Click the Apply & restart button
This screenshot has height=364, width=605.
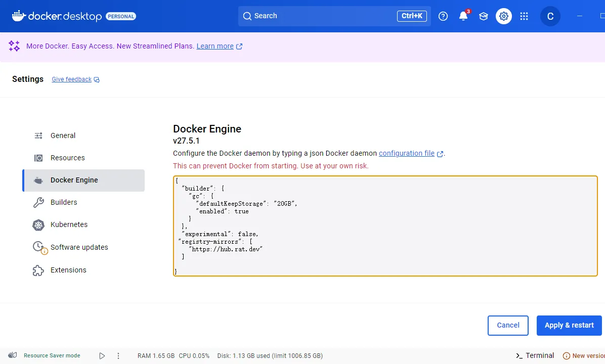(x=569, y=326)
